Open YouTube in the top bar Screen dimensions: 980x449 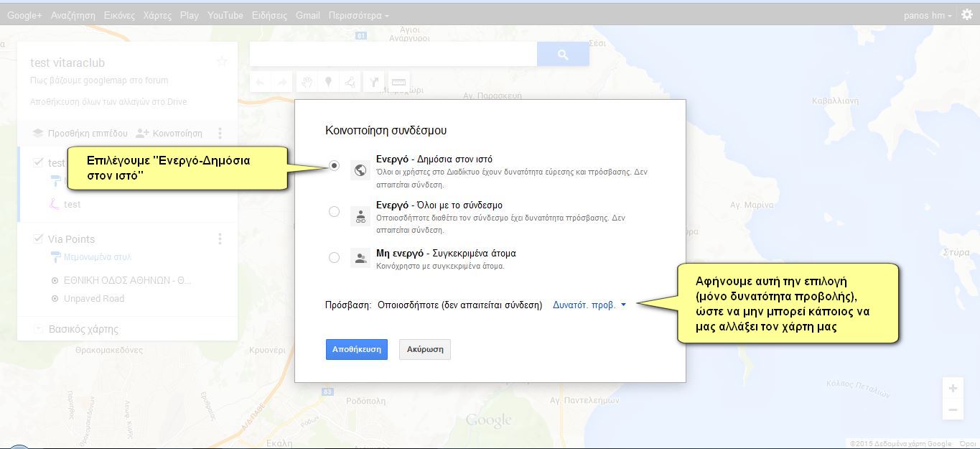(x=225, y=15)
